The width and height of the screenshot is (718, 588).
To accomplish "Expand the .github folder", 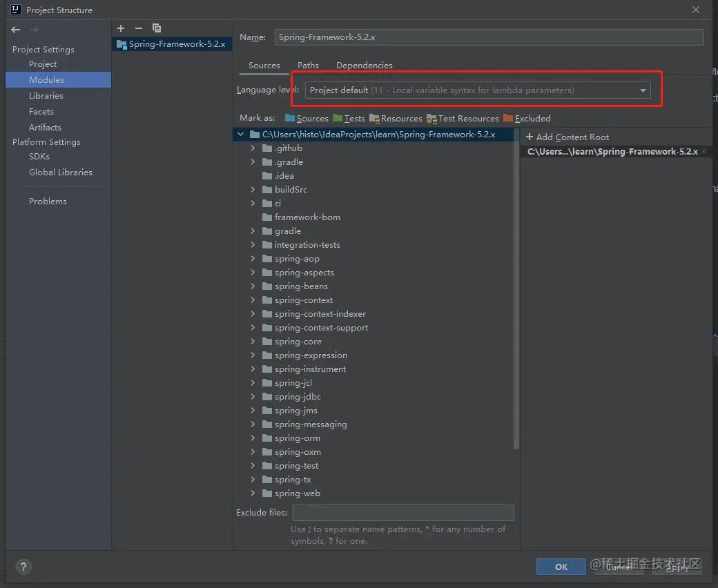I will pyautogui.click(x=253, y=148).
